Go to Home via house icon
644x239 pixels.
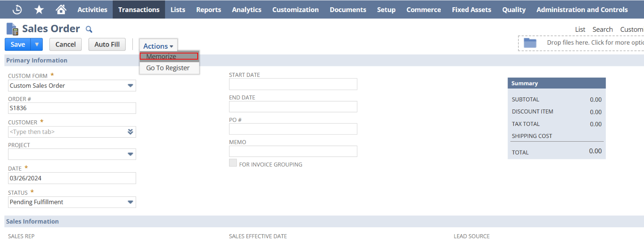[x=61, y=9]
